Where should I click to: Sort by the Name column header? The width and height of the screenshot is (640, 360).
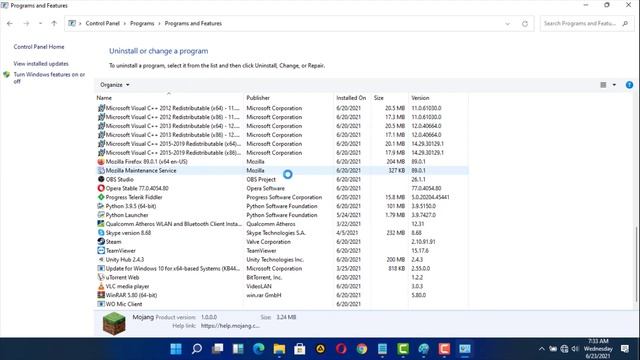coord(169,98)
